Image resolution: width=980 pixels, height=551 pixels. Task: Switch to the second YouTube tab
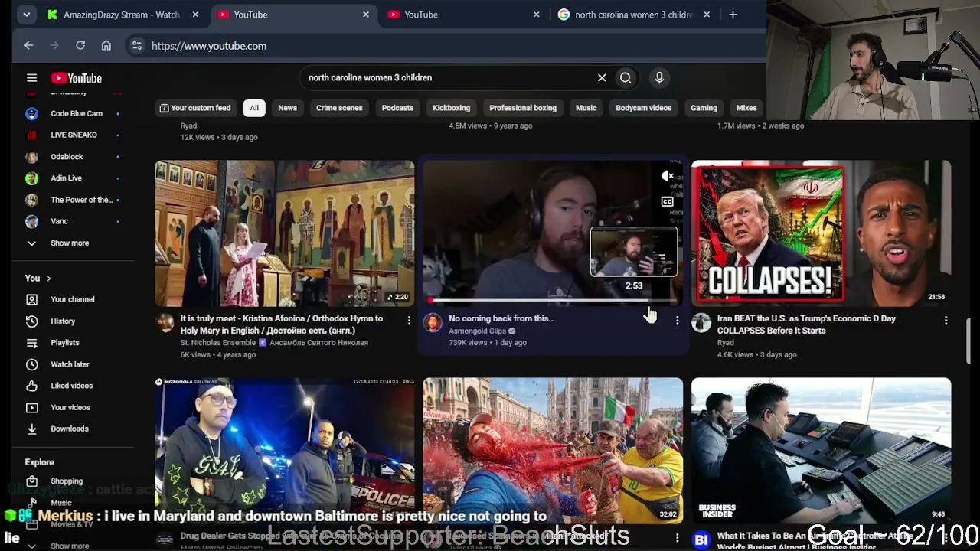[464, 15]
